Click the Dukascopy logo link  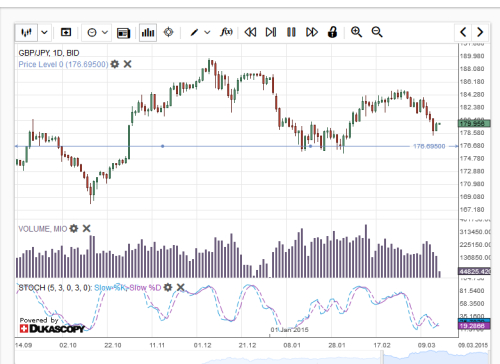52,325
